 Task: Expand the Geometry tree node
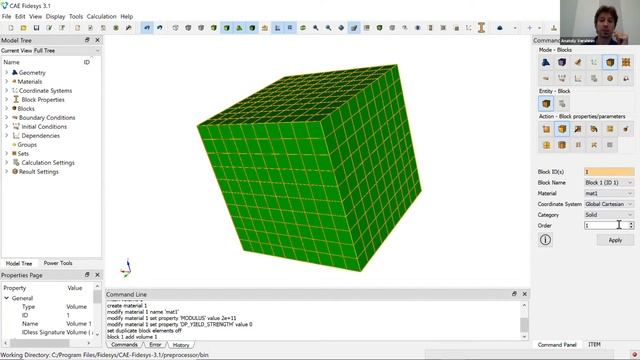pyautogui.click(x=6, y=72)
